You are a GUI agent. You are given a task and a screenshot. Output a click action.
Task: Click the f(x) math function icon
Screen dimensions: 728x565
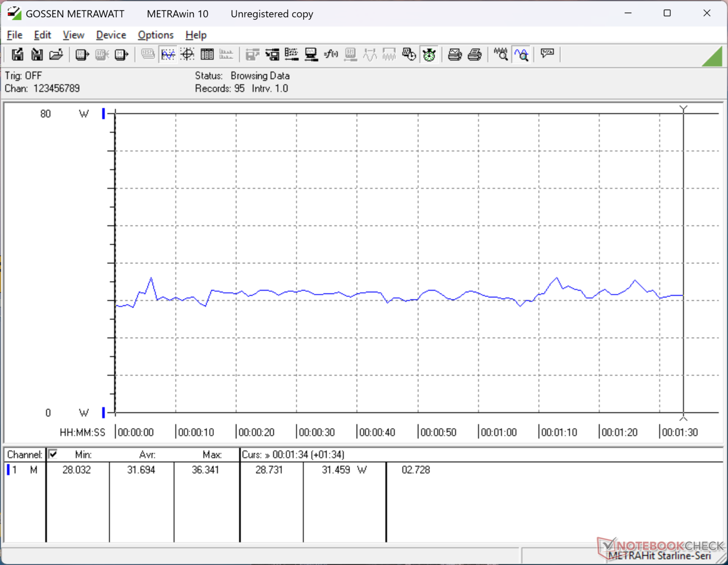tap(331, 55)
